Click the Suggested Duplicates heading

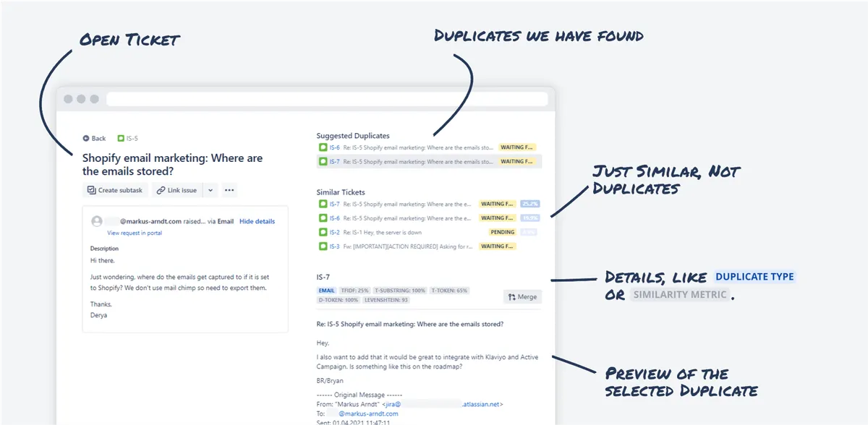click(x=353, y=135)
